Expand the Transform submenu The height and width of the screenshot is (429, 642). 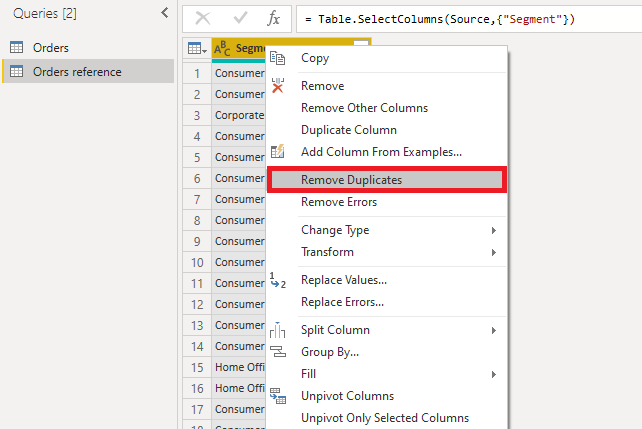(494, 252)
